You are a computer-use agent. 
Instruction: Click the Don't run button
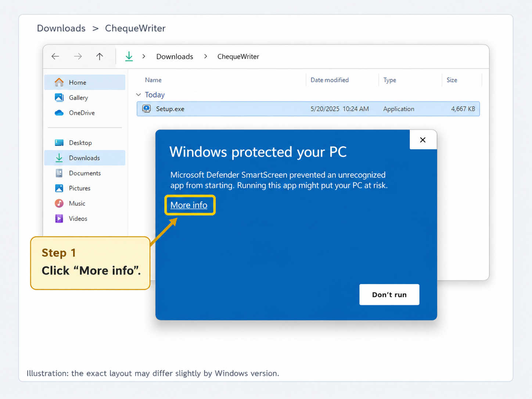[x=389, y=295]
